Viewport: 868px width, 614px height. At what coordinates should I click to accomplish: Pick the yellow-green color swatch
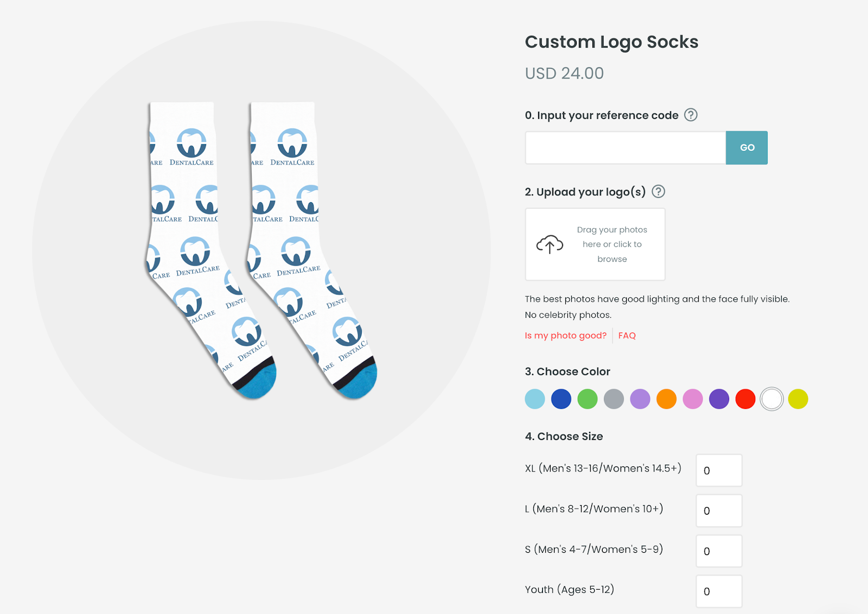tap(798, 399)
